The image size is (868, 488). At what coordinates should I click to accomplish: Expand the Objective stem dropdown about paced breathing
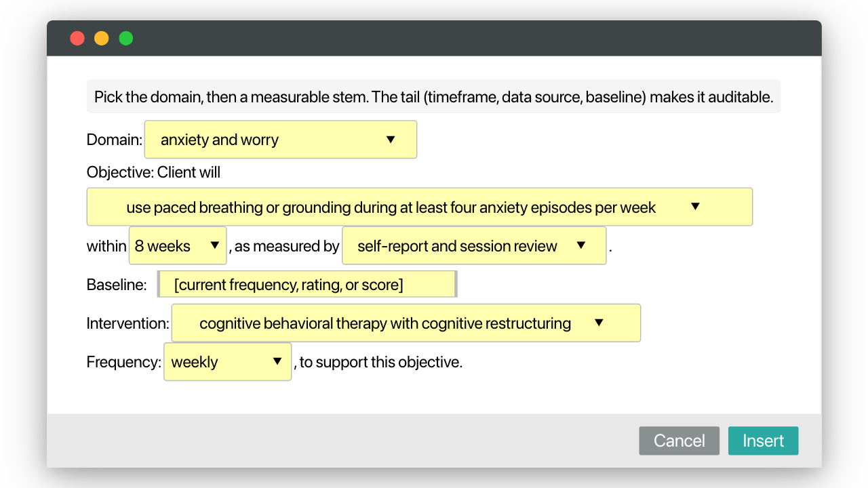[420, 207]
